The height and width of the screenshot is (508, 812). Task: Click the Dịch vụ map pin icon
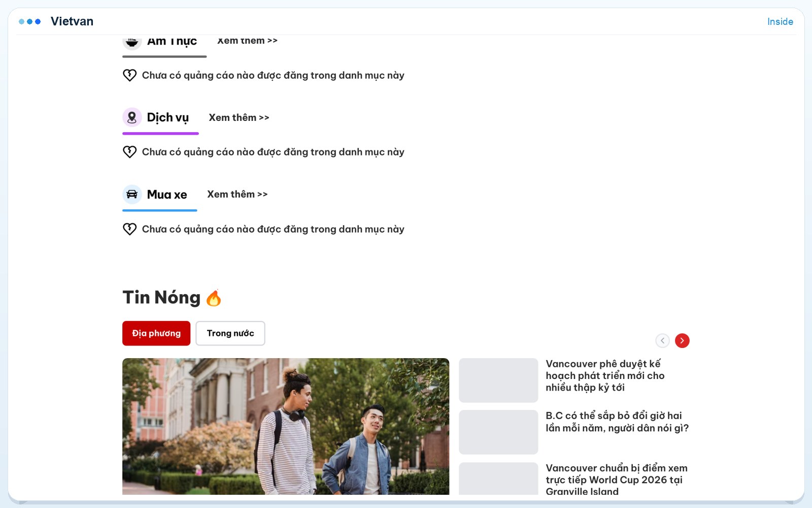pos(132,117)
